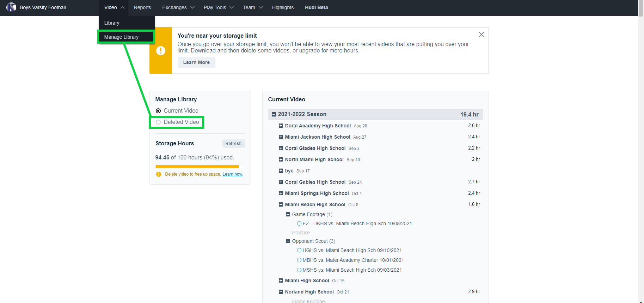Expand Coral Gables High School row
The image size is (644, 303).
[281, 182]
